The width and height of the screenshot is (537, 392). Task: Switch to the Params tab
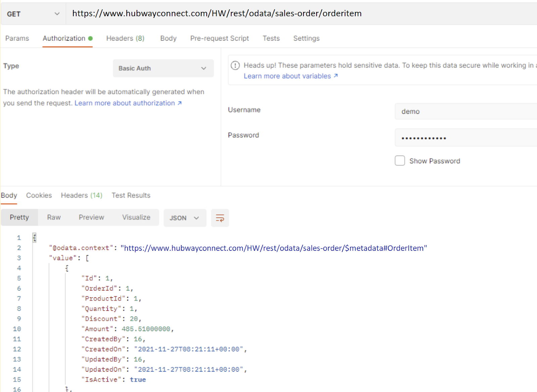[17, 39]
